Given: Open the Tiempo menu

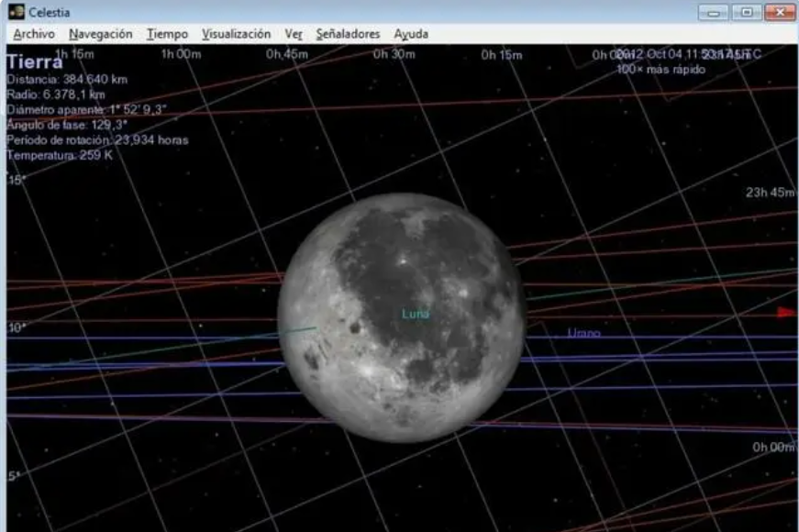Looking at the screenshot, I should tap(167, 34).
